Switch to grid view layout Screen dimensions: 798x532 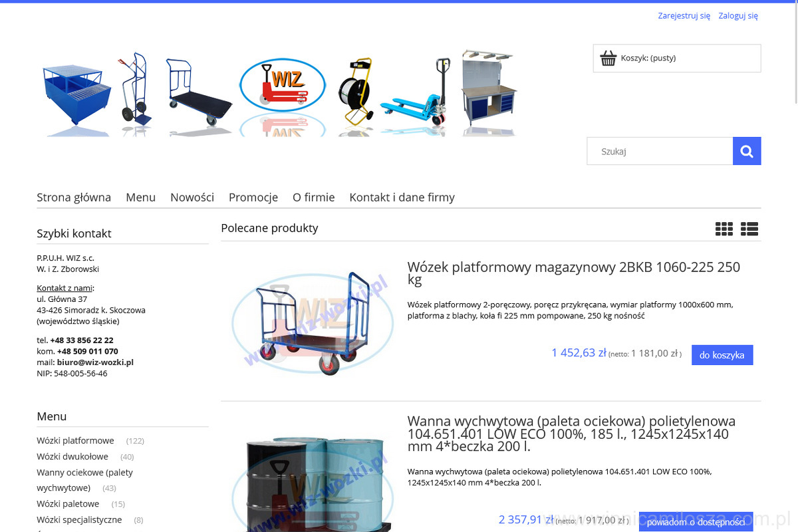pos(724,229)
